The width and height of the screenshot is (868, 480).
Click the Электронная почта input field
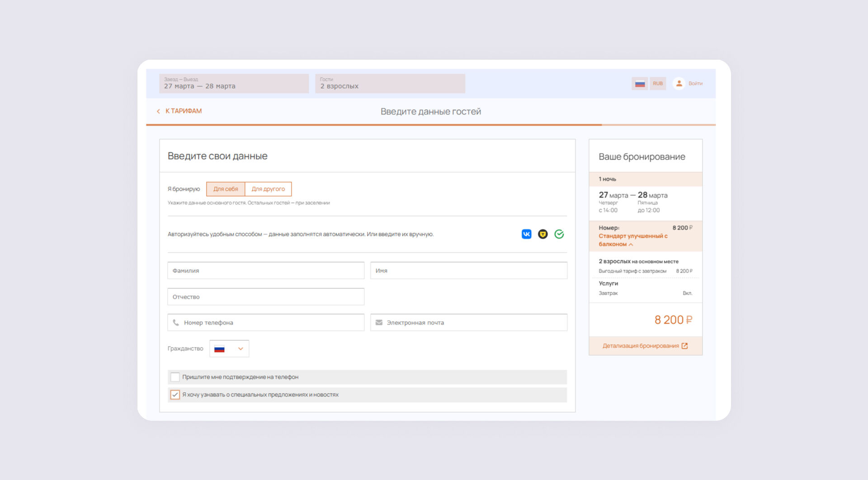tap(468, 323)
